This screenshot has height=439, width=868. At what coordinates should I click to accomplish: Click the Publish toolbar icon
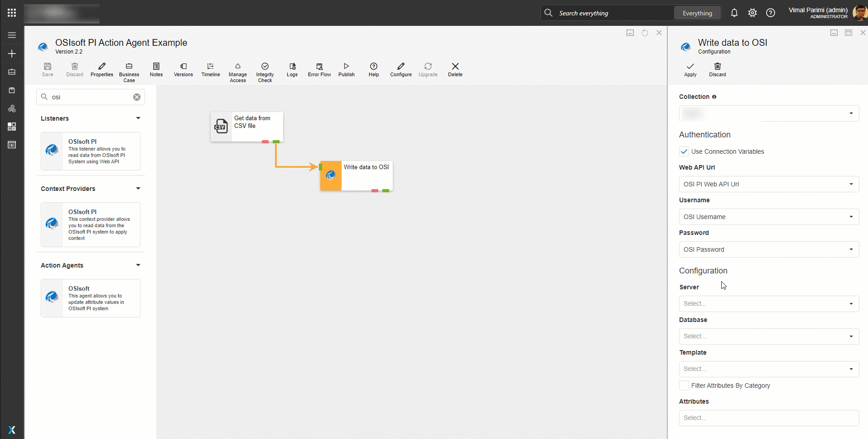click(346, 69)
